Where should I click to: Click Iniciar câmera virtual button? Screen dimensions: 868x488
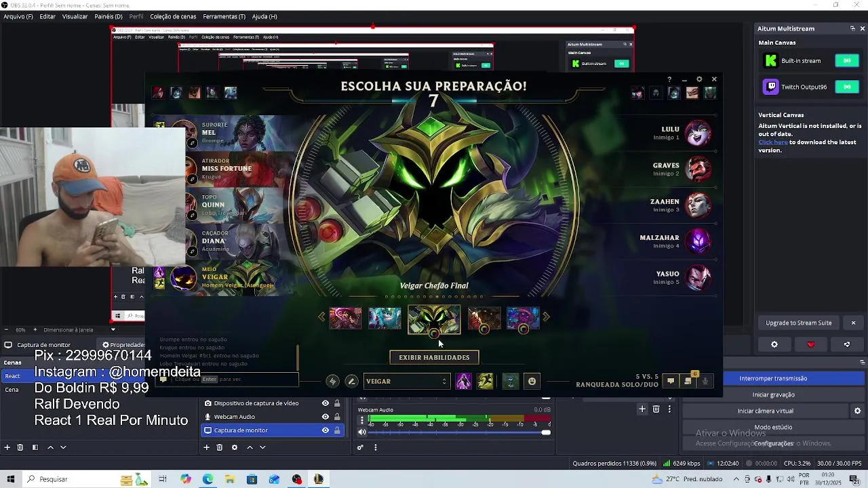pyautogui.click(x=765, y=411)
